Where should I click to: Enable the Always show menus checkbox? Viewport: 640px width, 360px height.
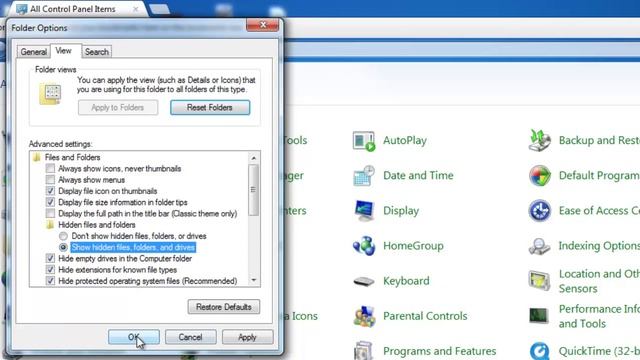[x=50, y=180]
